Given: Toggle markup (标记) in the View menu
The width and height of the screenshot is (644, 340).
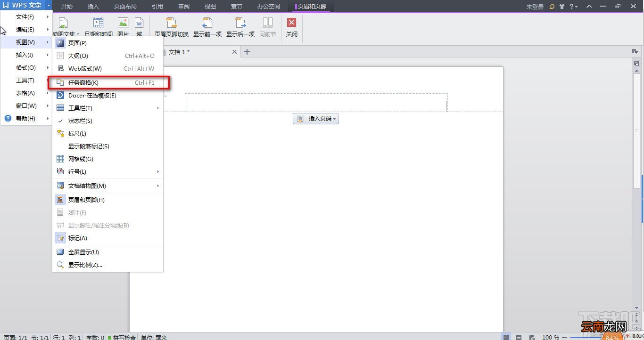Looking at the screenshot, I should (108, 238).
